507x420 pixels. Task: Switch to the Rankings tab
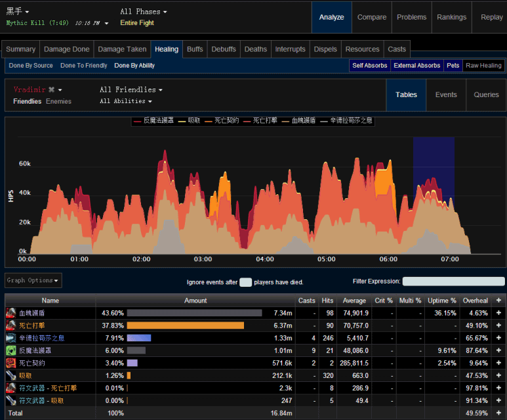click(x=452, y=17)
